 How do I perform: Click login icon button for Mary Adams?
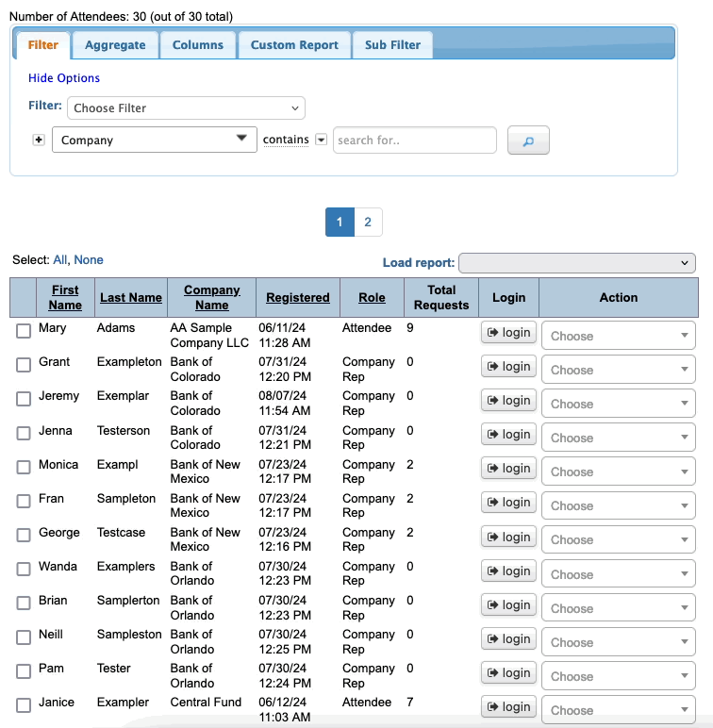click(508, 333)
